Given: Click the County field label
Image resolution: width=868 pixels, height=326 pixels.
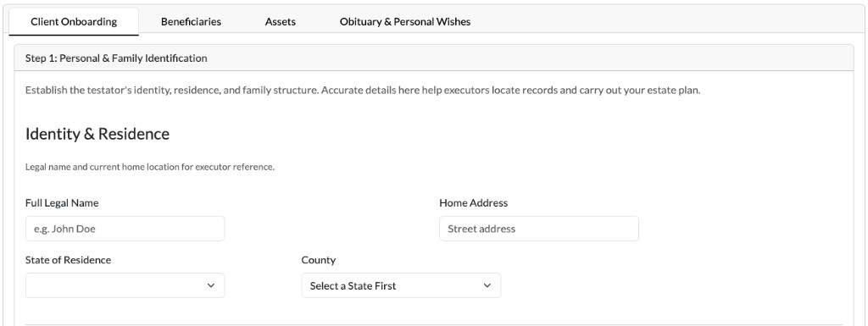Looking at the screenshot, I should 319,260.
